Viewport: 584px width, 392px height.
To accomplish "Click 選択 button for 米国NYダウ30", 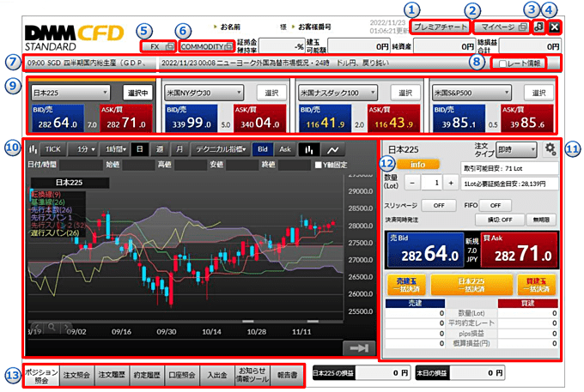I will point(271,93).
